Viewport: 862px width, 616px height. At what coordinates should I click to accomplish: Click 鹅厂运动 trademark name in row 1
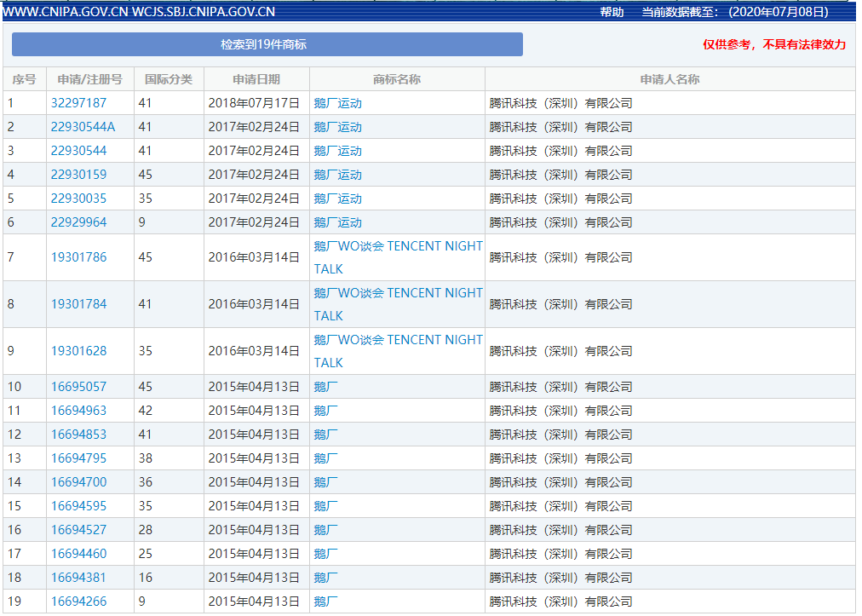(x=337, y=103)
